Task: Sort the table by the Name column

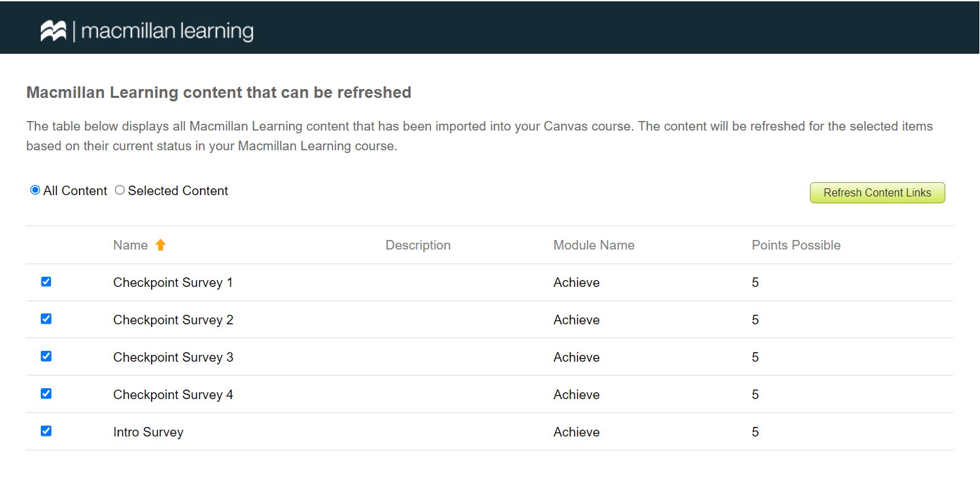Action: tap(131, 245)
